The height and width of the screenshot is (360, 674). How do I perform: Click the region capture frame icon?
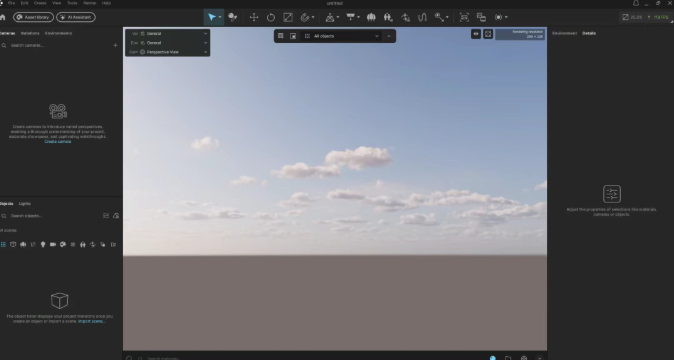[464, 17]
